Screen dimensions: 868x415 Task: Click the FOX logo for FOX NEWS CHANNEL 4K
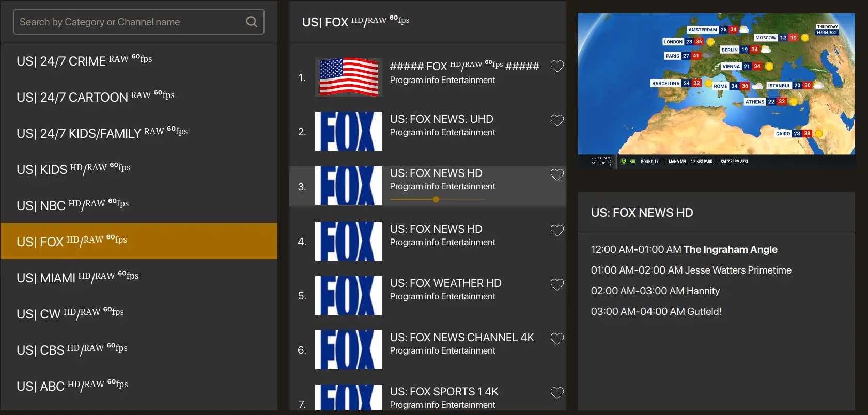point(349,349)
